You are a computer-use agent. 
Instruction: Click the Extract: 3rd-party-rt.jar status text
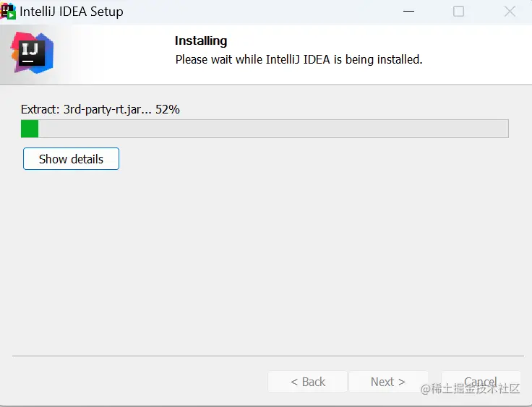[86, 109]
